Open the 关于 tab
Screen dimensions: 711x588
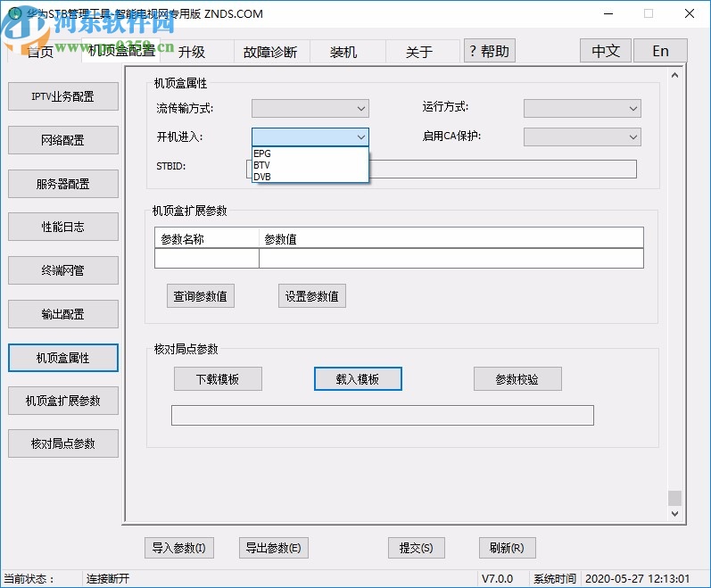(x=419, y=52)
